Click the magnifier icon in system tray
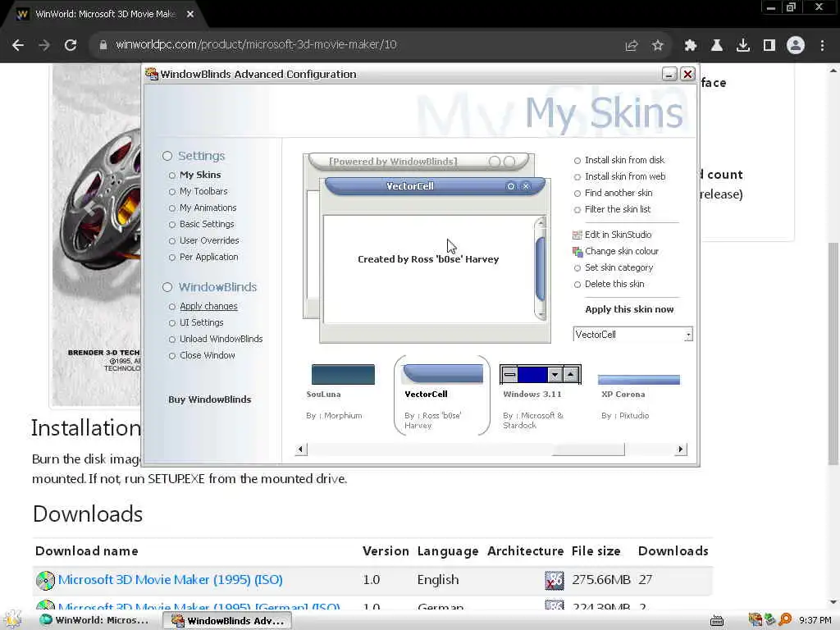Viewport: 840px width, 630px height. tap(785, 620)
